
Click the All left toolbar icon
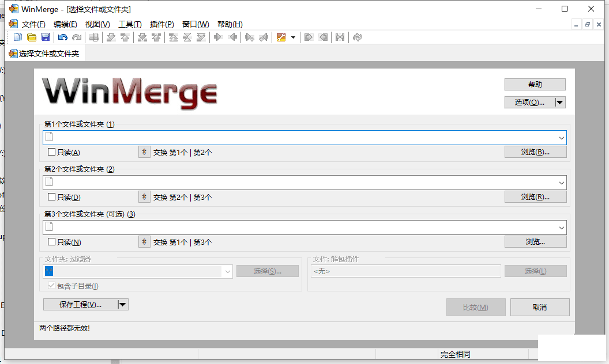[x=323, y=37]
